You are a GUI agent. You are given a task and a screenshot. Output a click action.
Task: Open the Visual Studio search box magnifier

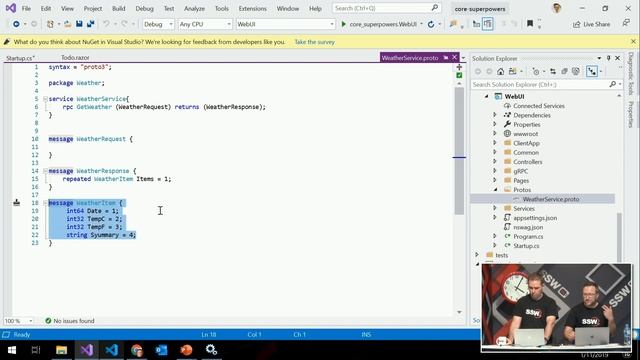point(435,8)
